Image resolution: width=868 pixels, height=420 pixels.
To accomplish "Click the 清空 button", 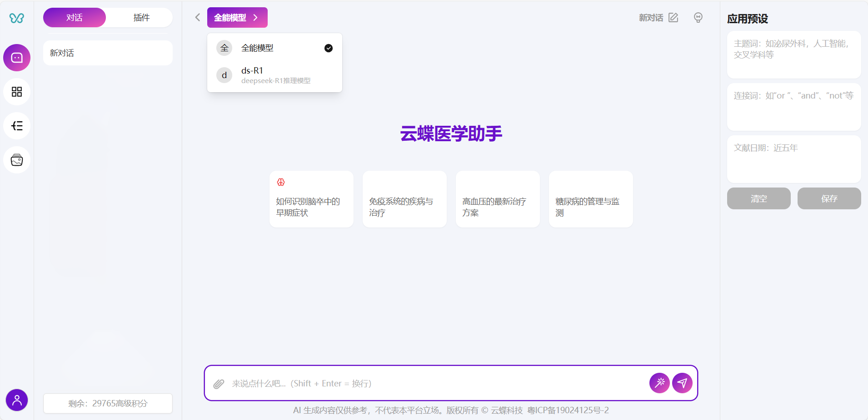I will [x=758, y=198].
